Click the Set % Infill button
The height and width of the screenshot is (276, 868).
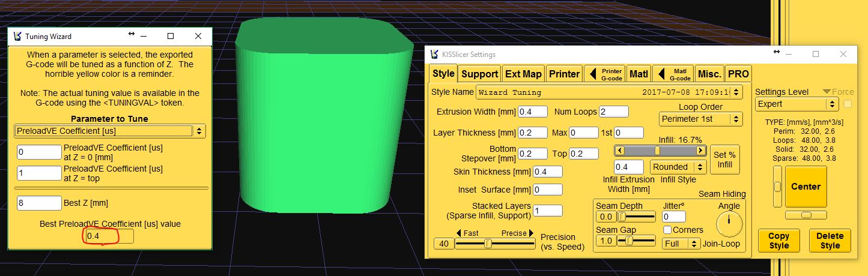(x=724, y=160)
